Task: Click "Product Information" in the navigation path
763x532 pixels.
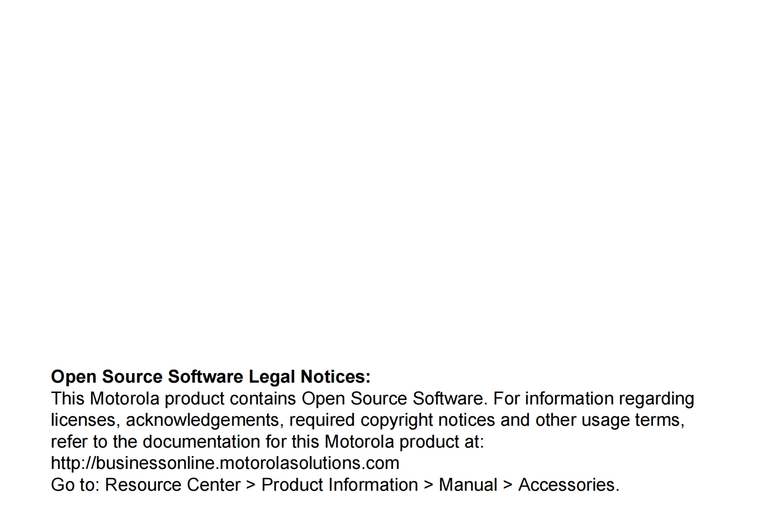Action: tap(340, 485)
